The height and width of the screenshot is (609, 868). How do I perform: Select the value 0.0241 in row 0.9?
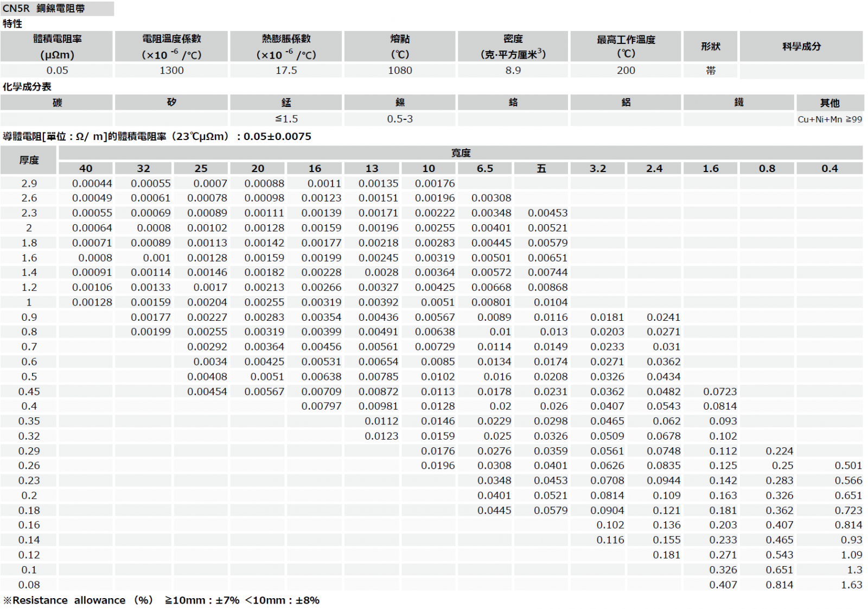pyautogui.click(x=663, y=317)
